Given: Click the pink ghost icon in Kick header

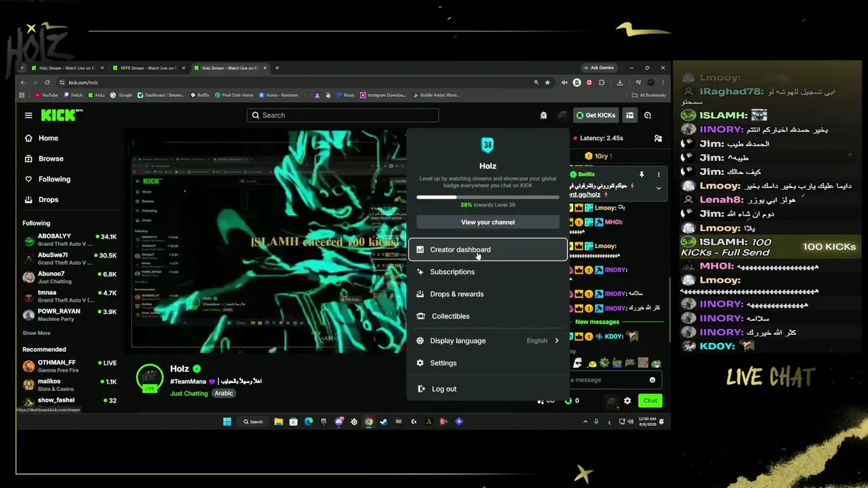Looking at the screenshot, I should tap(543, 115).
